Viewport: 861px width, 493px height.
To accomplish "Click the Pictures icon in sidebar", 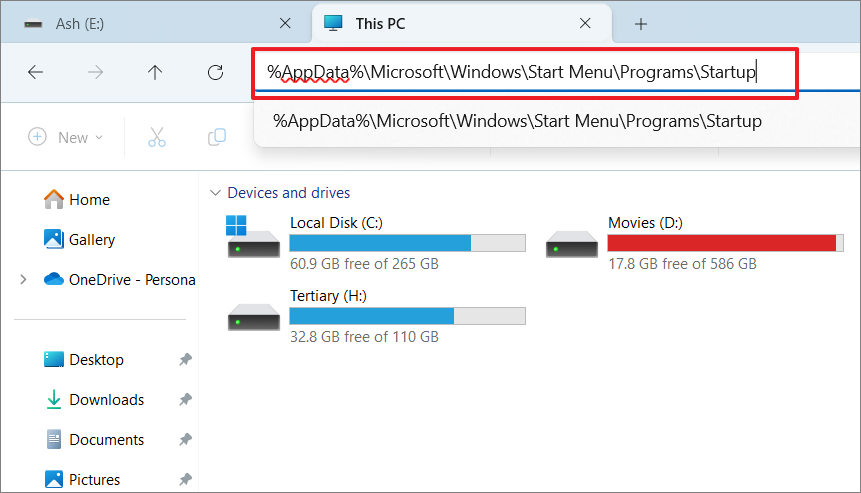I will (53, 479).
